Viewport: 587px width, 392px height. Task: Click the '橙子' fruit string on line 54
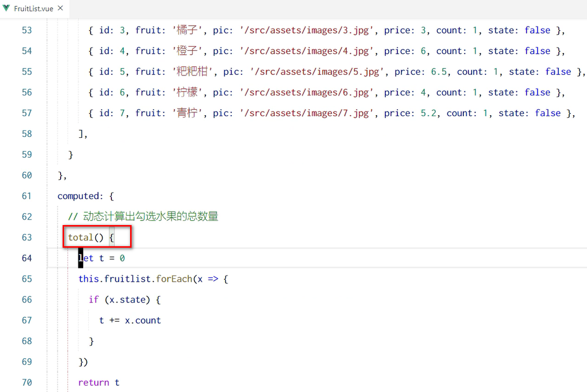point(187,51)
